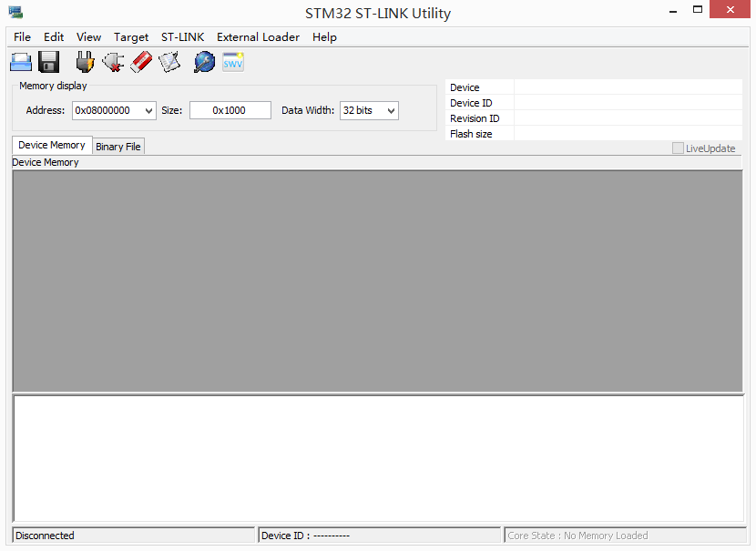Open a binary file using the folder icon
Viewport: 756px width, 551px height.
[x=20, y=61]
